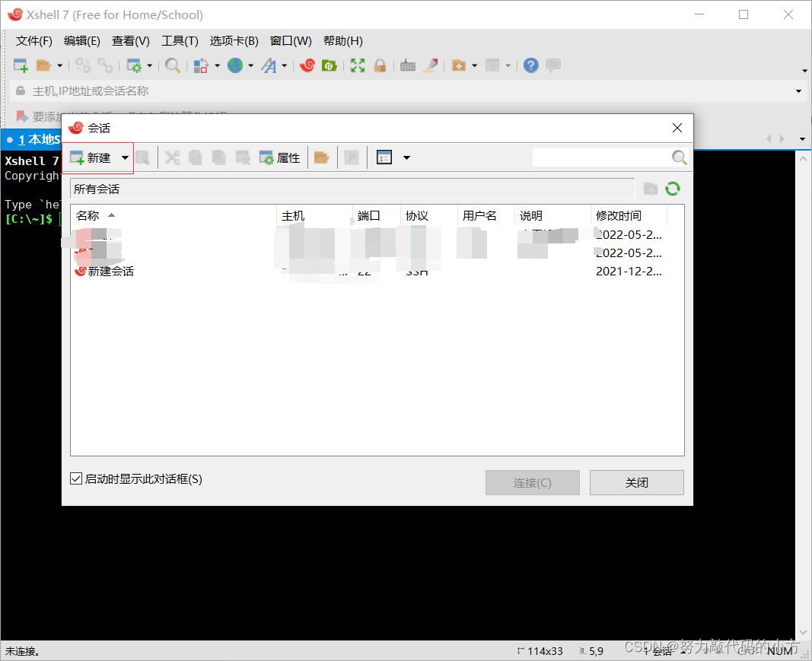Toggle full screen with green arrows icon
The width and height of the screenshot is (812, 661).
(x=358, y=65)
